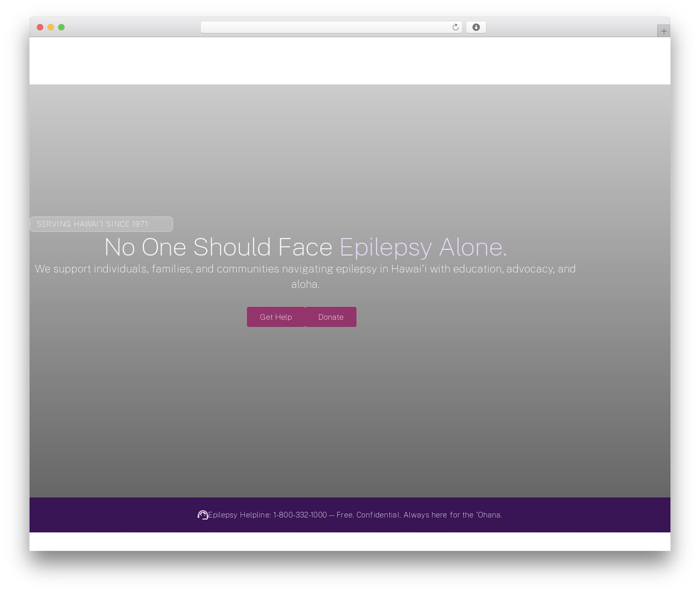The height and width of the screenshot is (593, 700).
Task: Click the helpline headset icon
Action: click(202, 515)
